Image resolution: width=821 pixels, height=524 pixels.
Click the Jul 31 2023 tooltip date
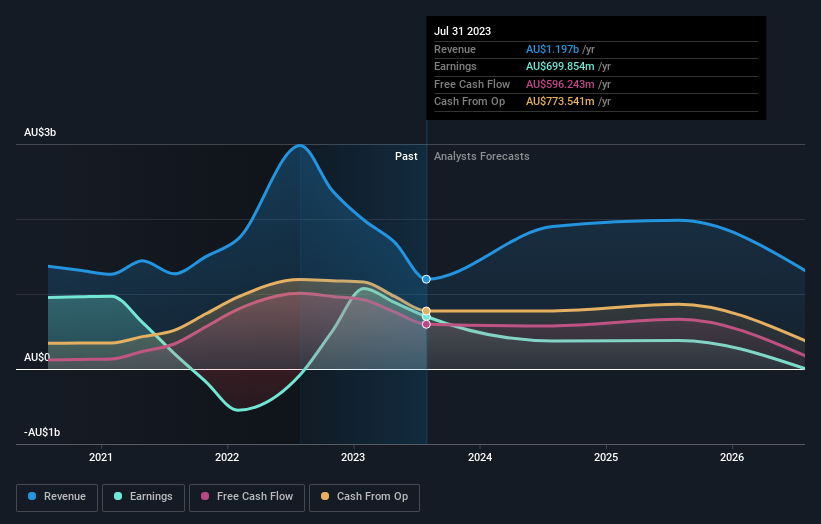[462, 31]
